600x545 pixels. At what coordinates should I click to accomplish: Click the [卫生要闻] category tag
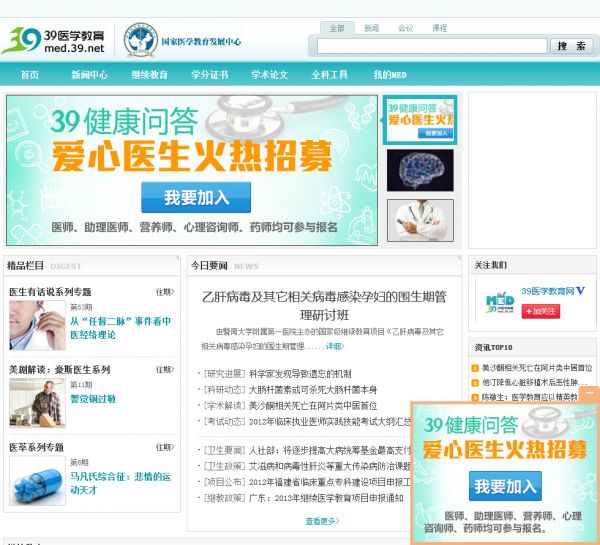[224, 451]
